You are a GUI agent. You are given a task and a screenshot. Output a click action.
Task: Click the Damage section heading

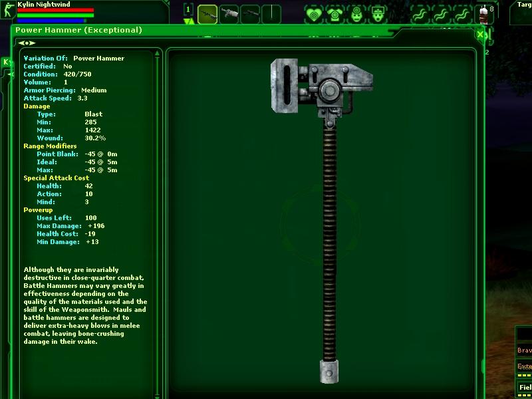(x=37, y=106)
